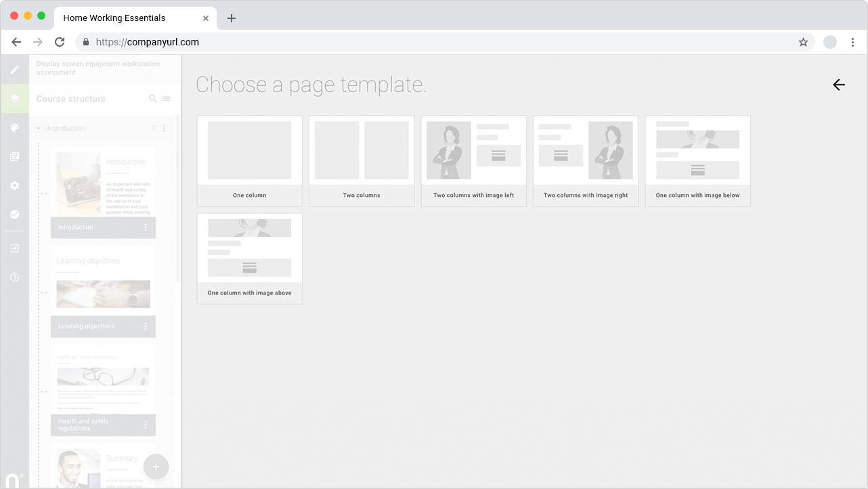This screenshot has height=489, width=868.
Task: Toggle the course structure list view icon
Action: click(x=166, y=99)
